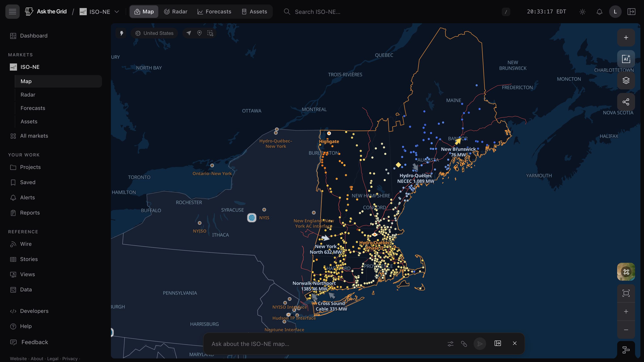Open chat settings sliders icon
This screenshot has height=362, width=644.
451,344
